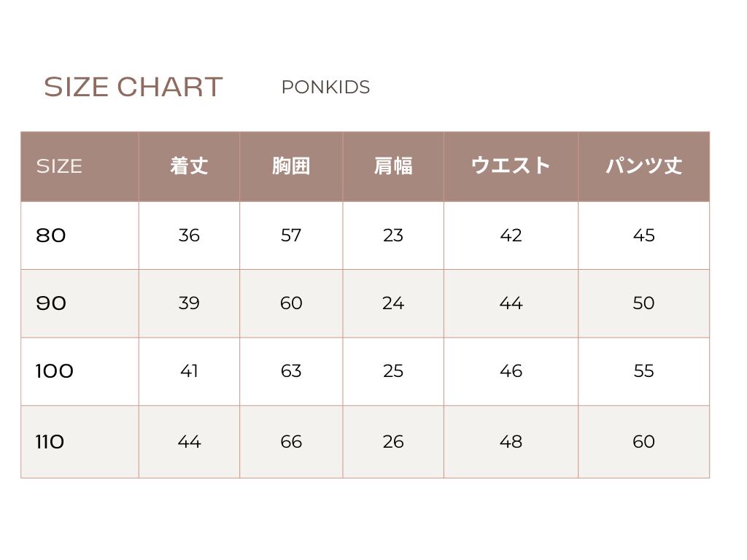Click the 胸囲 value 57 cell
The image size is (747, 560).
291,236
